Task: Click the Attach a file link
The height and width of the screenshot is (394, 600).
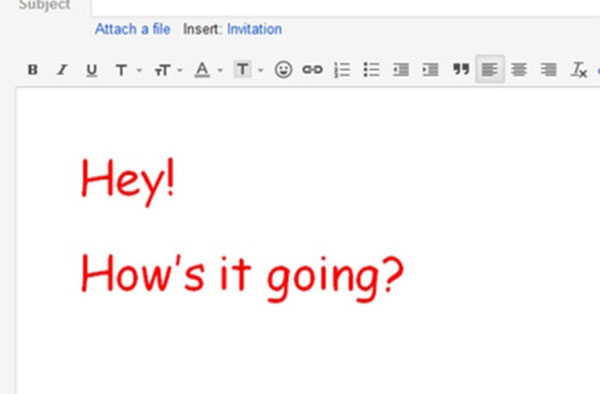Action: point(132,29)
